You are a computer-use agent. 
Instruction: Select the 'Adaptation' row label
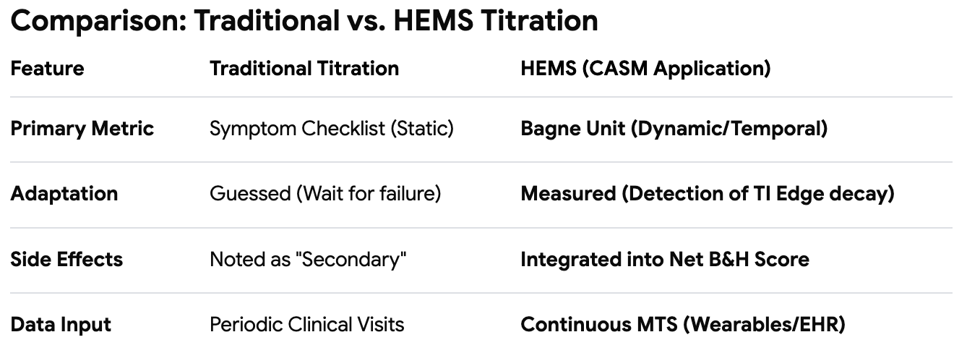click(x=64, y=194)
